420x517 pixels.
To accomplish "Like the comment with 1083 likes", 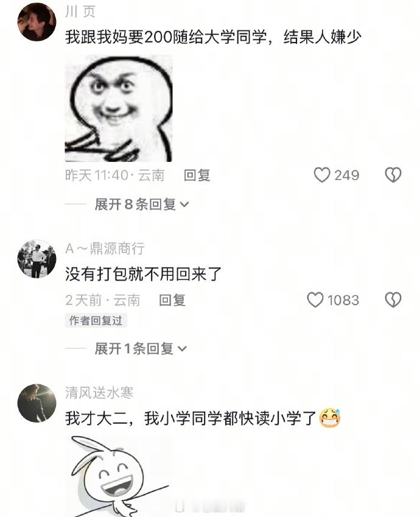I will (x=315, y=300).
